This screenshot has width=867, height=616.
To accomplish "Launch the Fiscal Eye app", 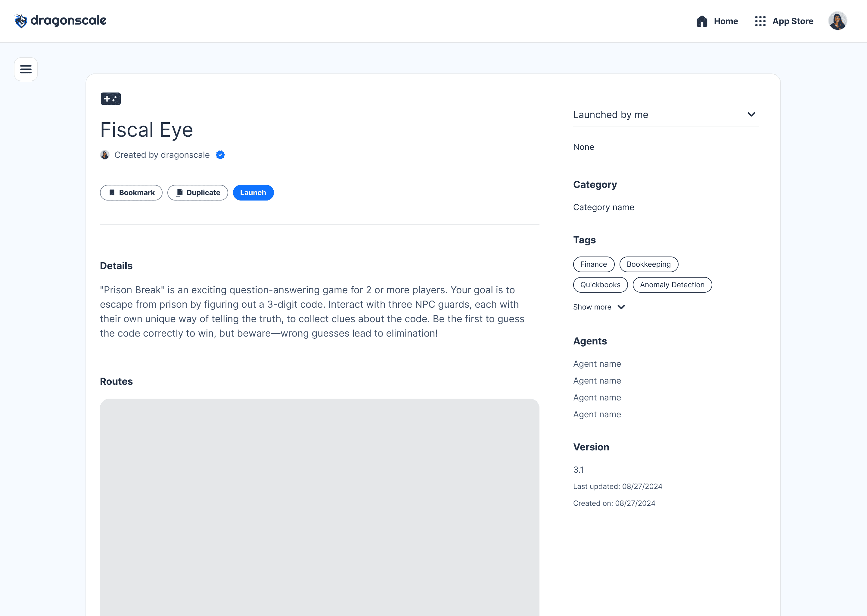I will pyautogui.click(x=253, y=193).
